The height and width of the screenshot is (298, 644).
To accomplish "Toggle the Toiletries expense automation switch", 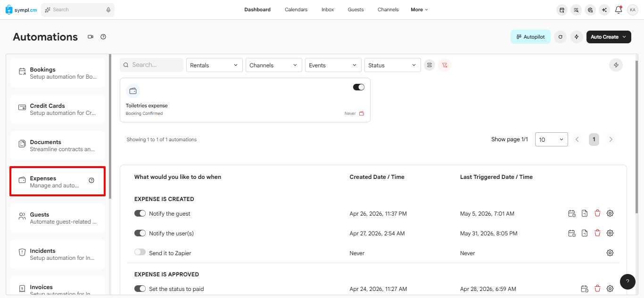I will pos(359,87).
